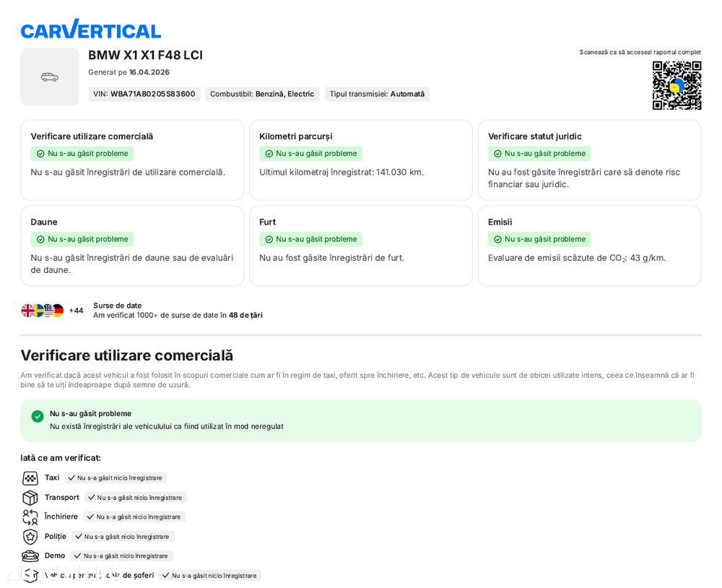Click the Tipul transmisiei Automată tag
The height and width of the screenshot is (588, 722).
(x=377, y=94)
